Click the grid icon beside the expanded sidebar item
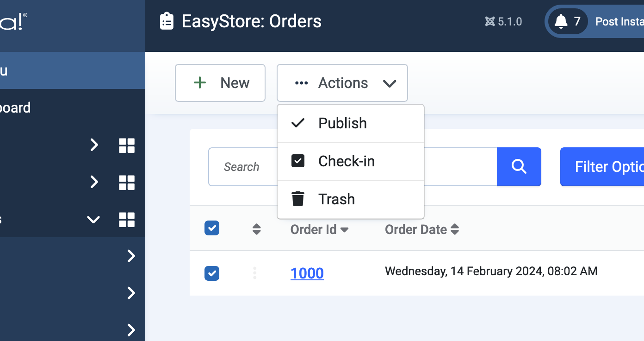The height and width of the screenshot is (341, 644). tap(126, 220)
